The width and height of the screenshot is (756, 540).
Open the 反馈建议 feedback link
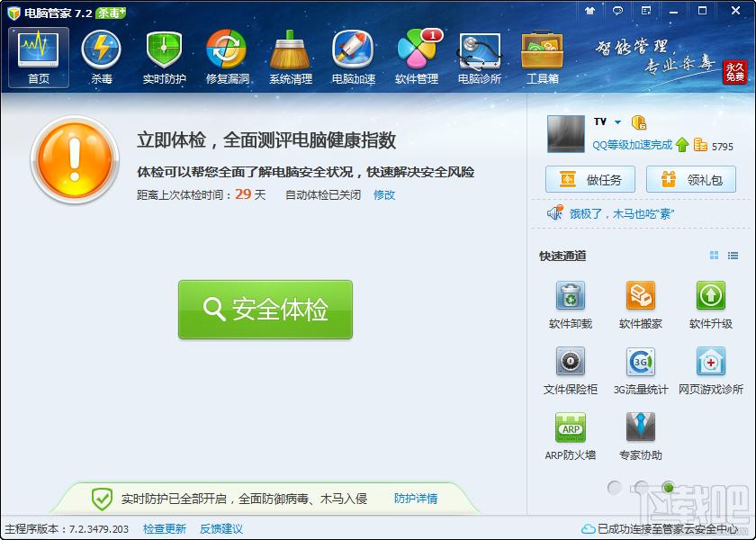[x=220, y=529]
